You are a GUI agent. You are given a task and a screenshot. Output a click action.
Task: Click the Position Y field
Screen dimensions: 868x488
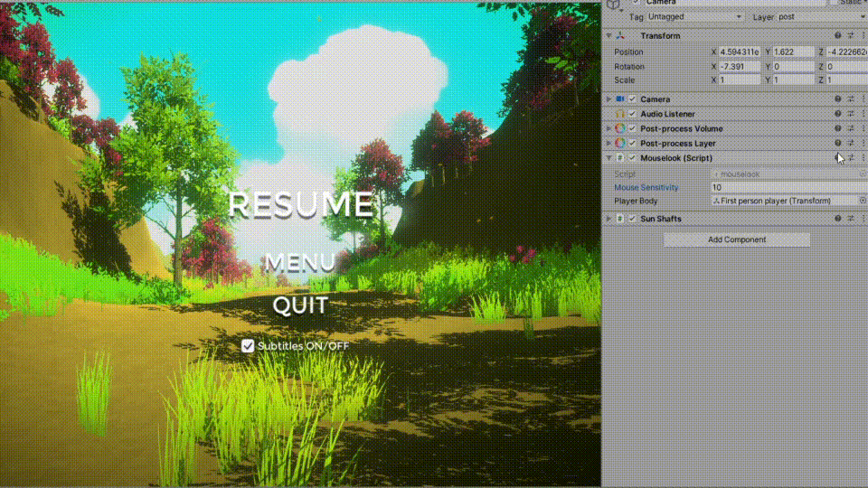[x=793, y=52]
